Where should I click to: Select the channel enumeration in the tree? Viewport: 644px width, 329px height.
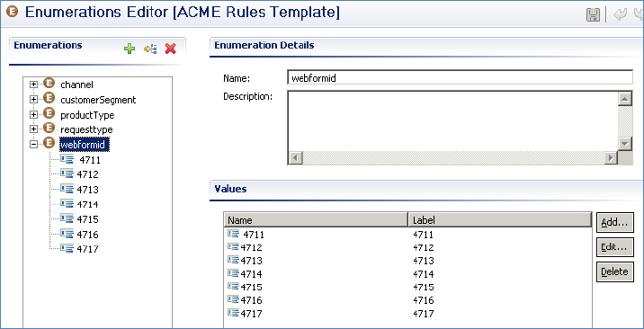point(76,84)
